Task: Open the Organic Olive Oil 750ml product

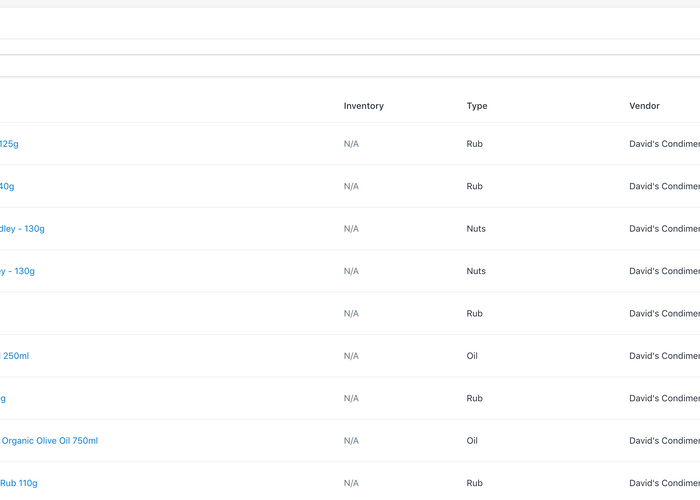Action: click(x=50, y=441)
